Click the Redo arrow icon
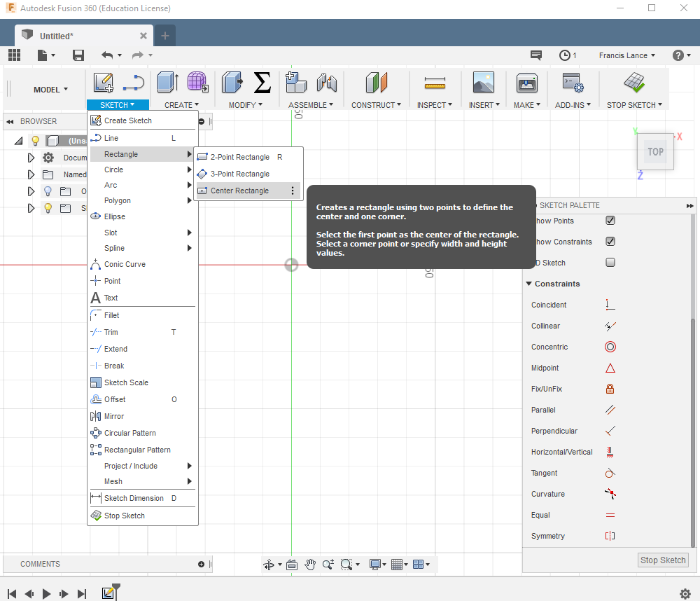 [x=137, y=55]
